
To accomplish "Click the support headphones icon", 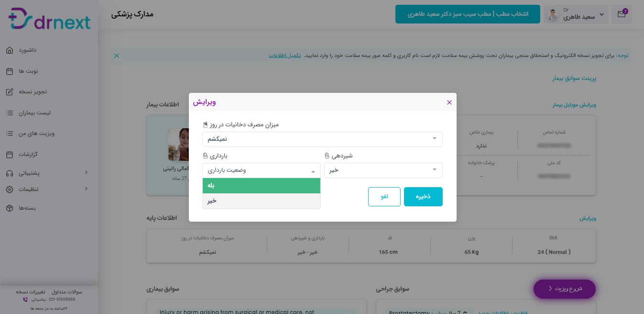I will click(x=10, y=172).
